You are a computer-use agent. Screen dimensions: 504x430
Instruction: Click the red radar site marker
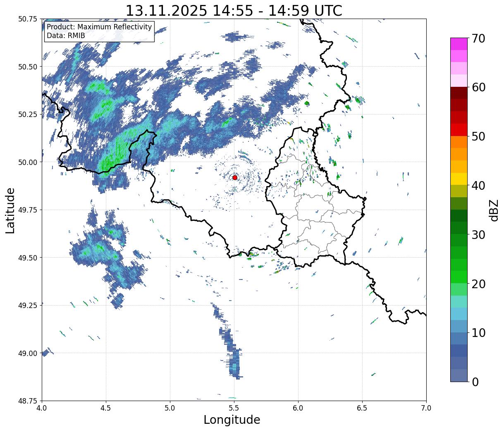[235, 177]
